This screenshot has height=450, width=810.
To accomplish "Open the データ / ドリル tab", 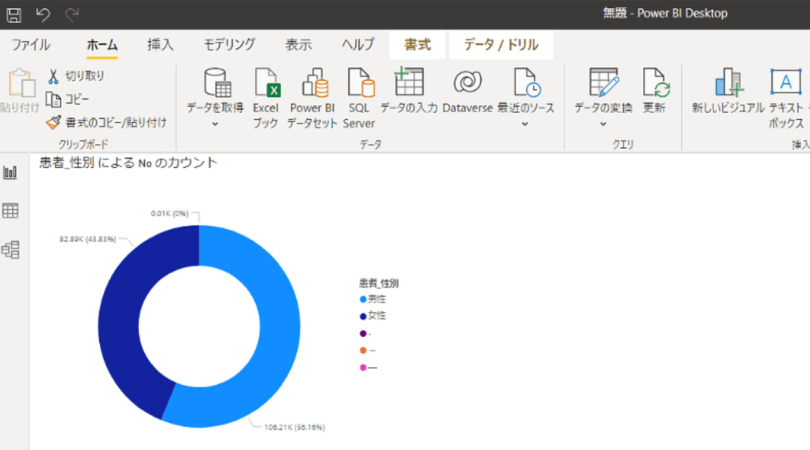I will 501,45.
